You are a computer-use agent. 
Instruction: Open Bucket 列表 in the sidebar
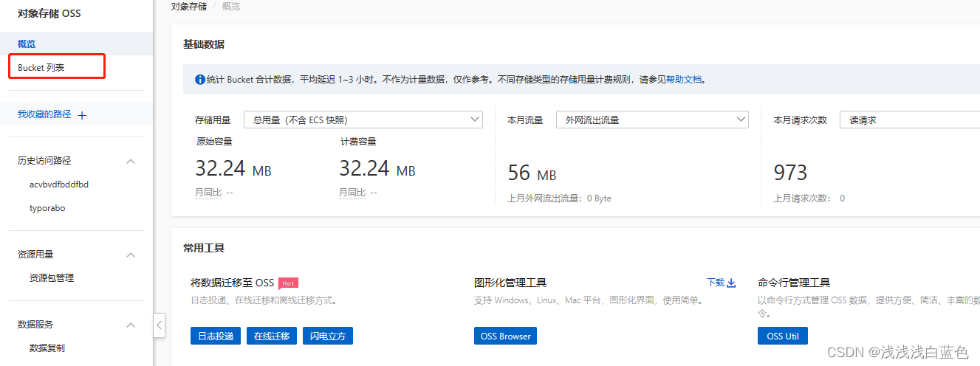pos(41,67)
